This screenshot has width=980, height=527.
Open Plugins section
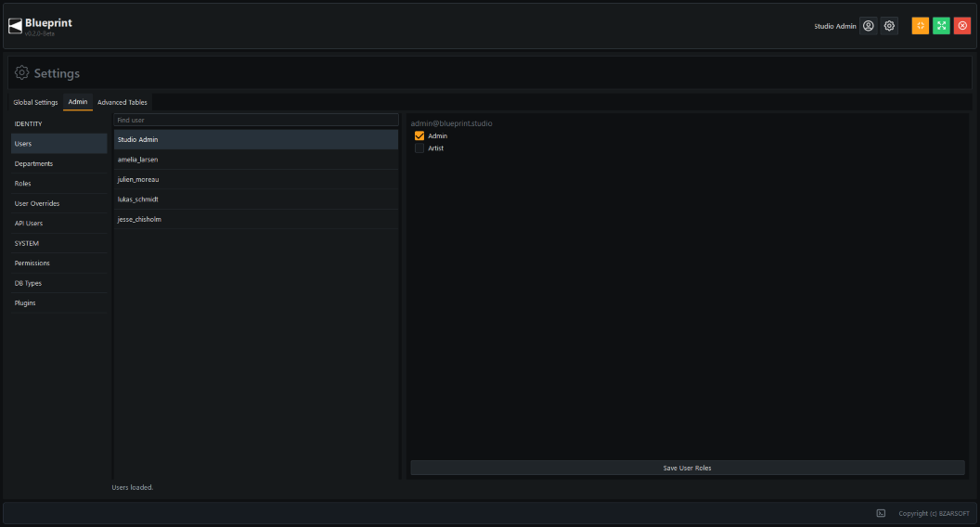point(58,303)
